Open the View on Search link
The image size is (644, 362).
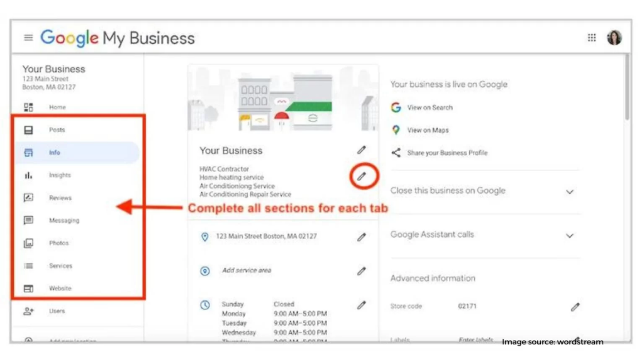pos(430,107)
